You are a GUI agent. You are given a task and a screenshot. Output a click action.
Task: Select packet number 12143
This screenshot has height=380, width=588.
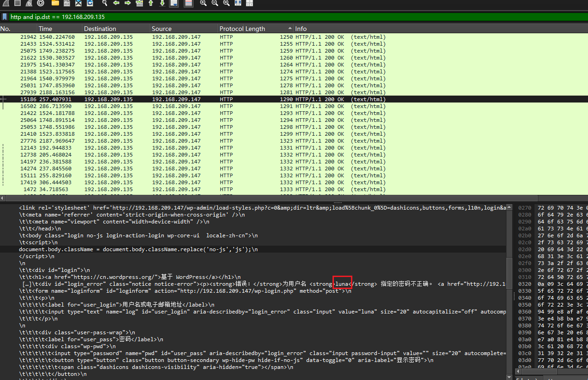(x=294, y=148)
